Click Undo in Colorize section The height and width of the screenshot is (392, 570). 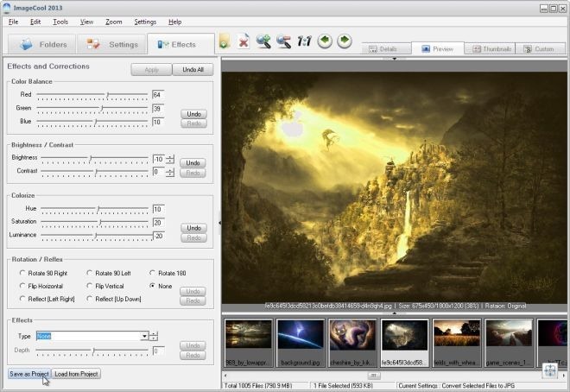click(193, 228)
